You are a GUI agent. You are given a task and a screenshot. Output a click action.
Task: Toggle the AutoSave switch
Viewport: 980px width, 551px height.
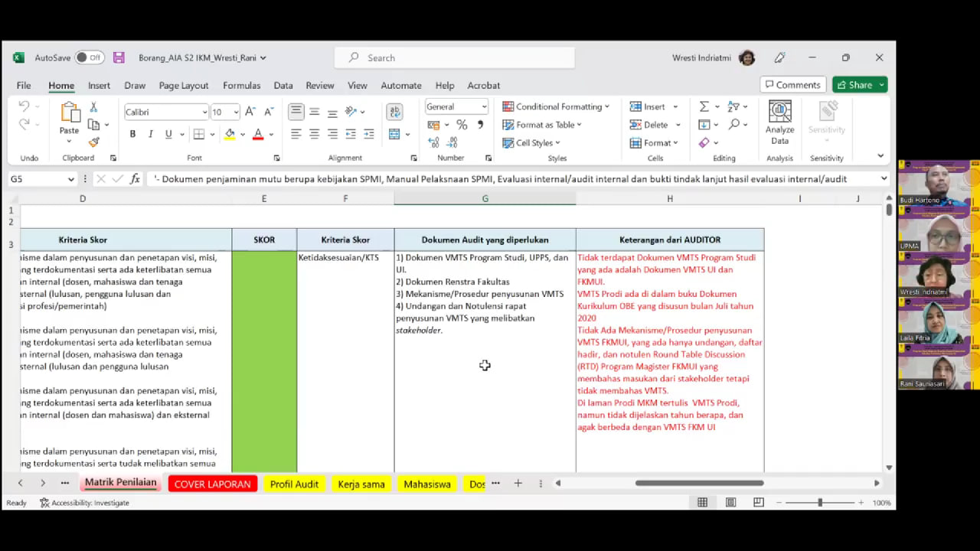(x=90, y=57)
